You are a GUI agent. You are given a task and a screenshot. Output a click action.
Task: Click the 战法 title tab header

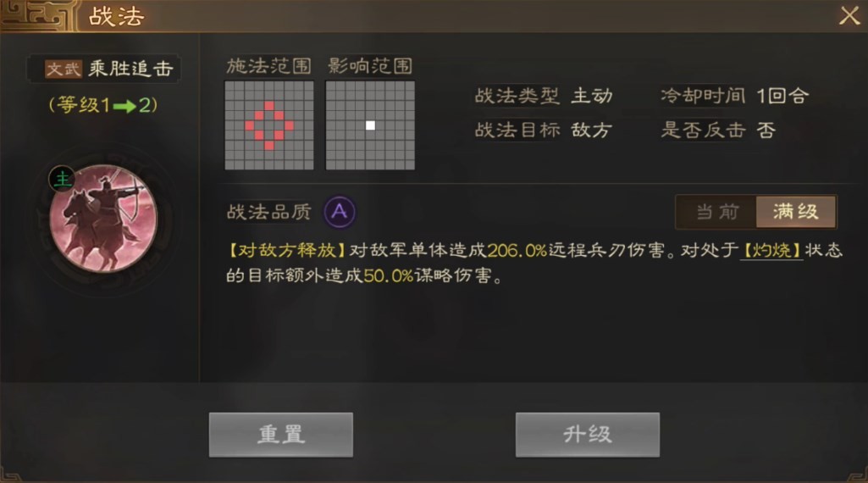[117, 16]
